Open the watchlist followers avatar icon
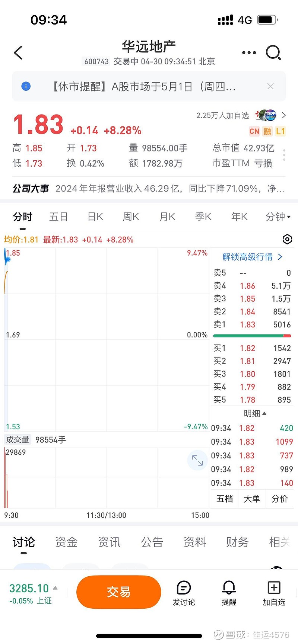298x644 pixels. 265,115
